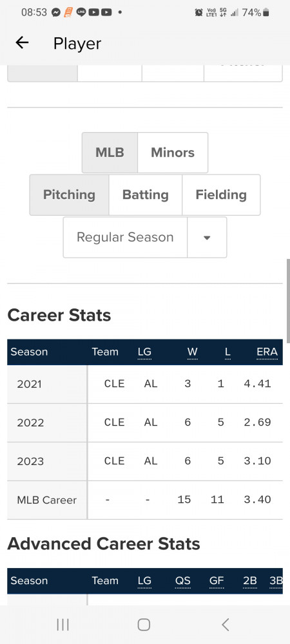The image size is (290, 644).
Task: Select the Fielding tab
Action: click(221, 194)
